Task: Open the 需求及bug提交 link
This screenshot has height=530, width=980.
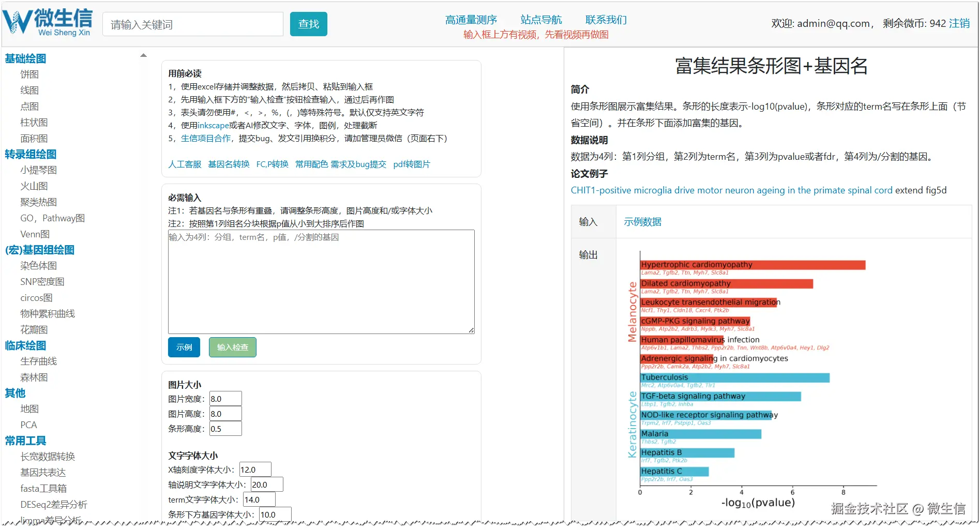Action: [358, 164]
